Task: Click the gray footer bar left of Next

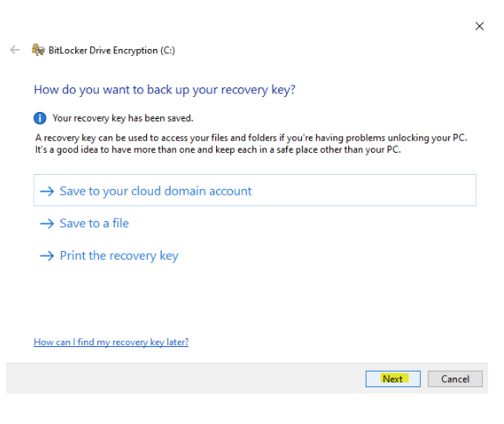Action: click(x=183, y=379)
